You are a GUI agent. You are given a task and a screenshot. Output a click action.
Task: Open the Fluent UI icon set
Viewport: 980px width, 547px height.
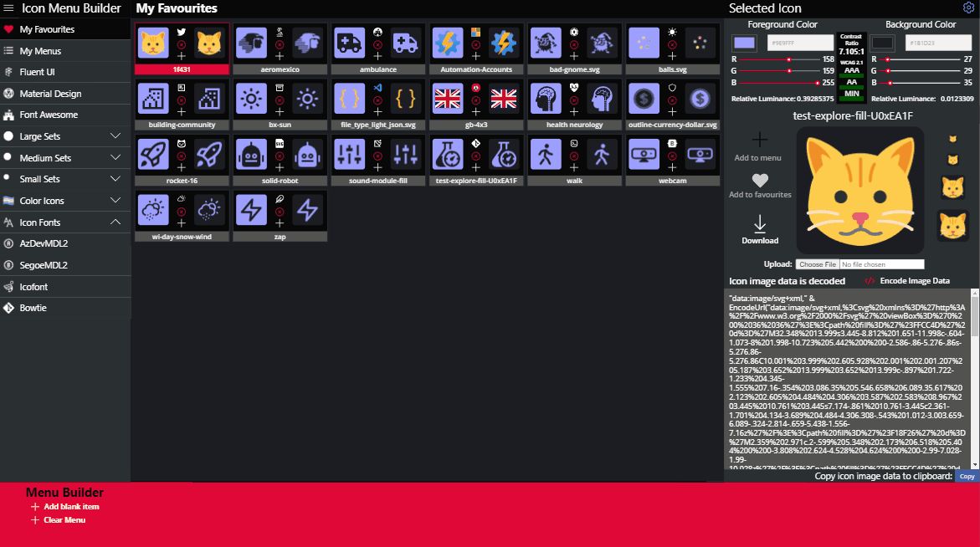65,72
